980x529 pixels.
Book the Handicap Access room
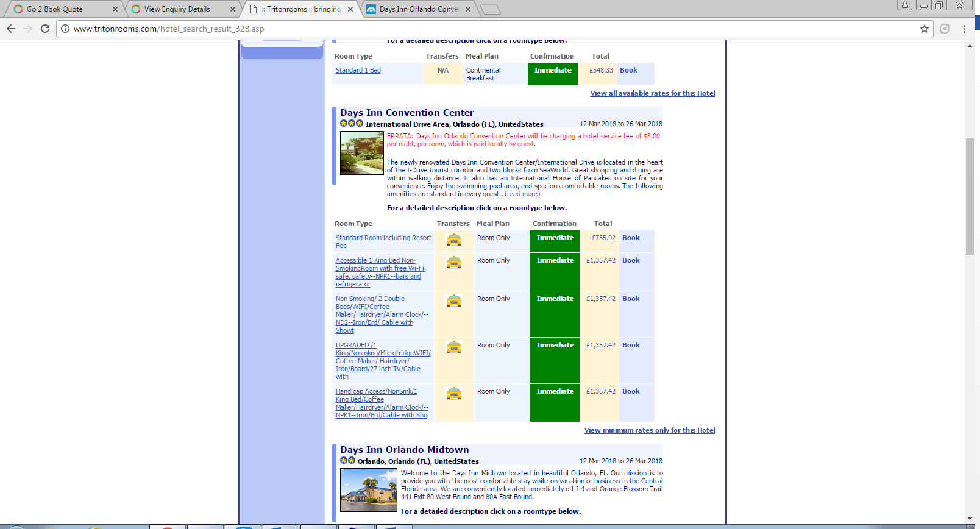click(631, 391)
